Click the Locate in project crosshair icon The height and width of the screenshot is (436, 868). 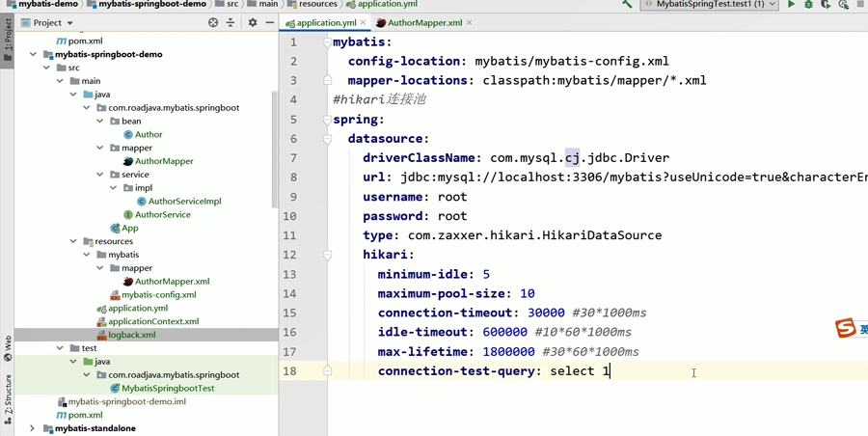[x=213, y=23]
